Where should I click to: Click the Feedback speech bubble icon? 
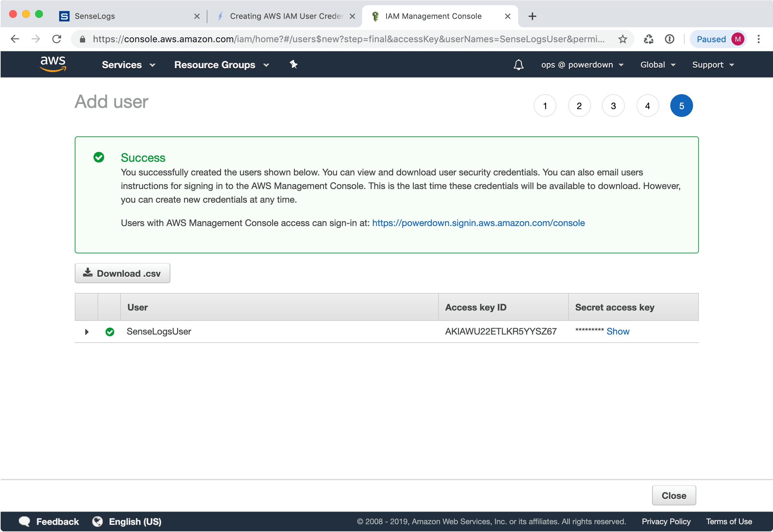coord(24,522)
